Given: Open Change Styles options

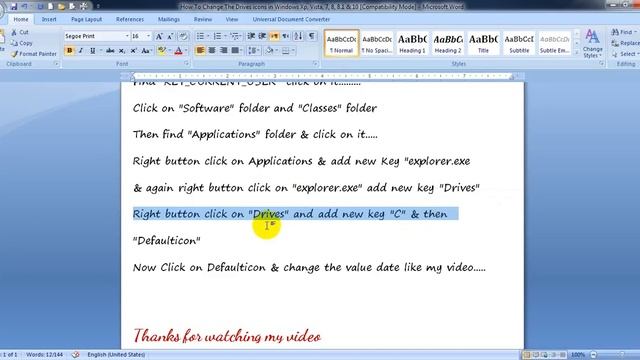Looking at the screenshot, I should pyautogui.click(x=592, y=44).
